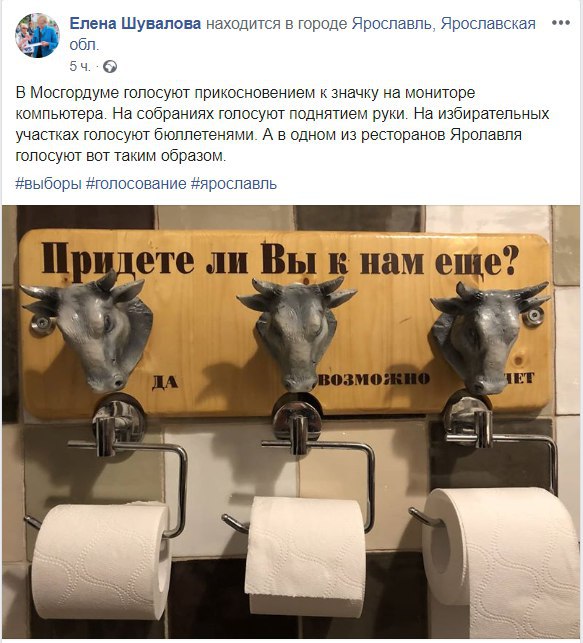The image size is (583, 643).
Task: Open the #выборы hashtag
Action: point(49,183)
